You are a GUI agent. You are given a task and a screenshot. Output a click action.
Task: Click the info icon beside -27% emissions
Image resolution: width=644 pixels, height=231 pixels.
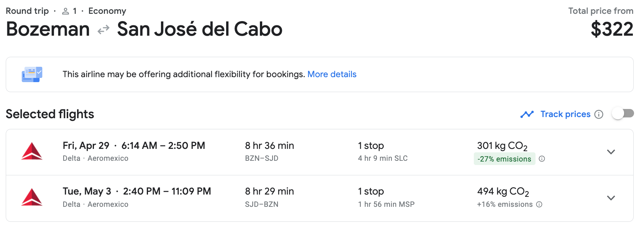(x=542, y=159)
